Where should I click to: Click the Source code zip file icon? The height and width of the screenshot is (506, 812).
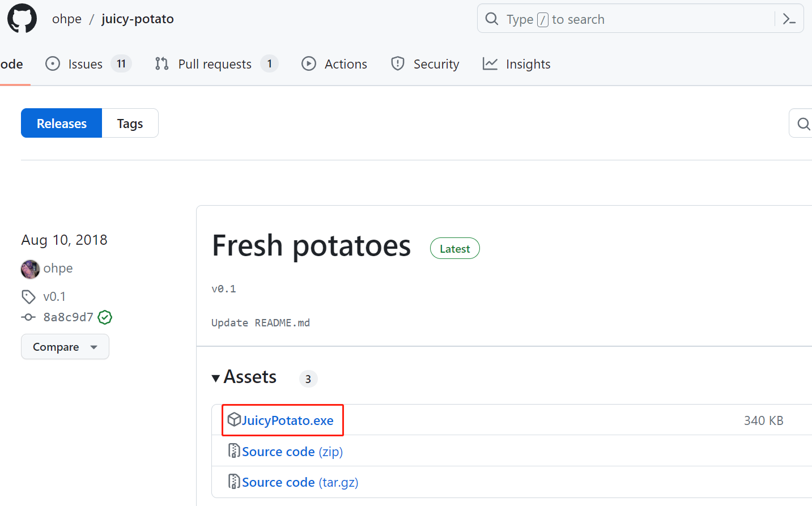coord(234,451)
